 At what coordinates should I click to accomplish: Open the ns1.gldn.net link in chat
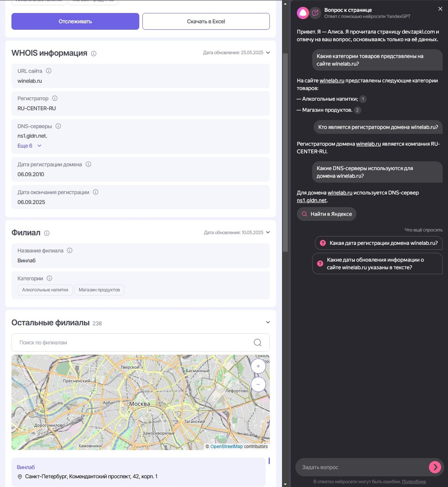(312, 200)
